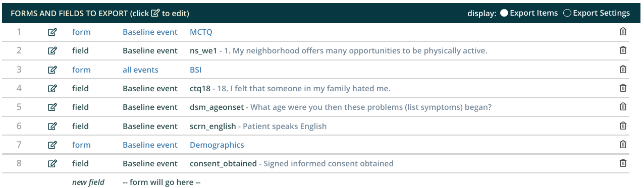This screenshot has height=188, width=644.
Task: Delete the MCTQ form row
Action: 623,32
